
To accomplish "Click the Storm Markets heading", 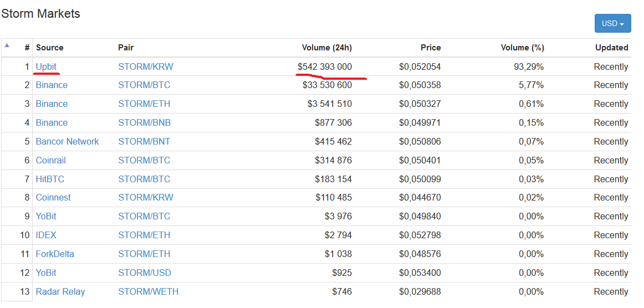I will point(40,13).
